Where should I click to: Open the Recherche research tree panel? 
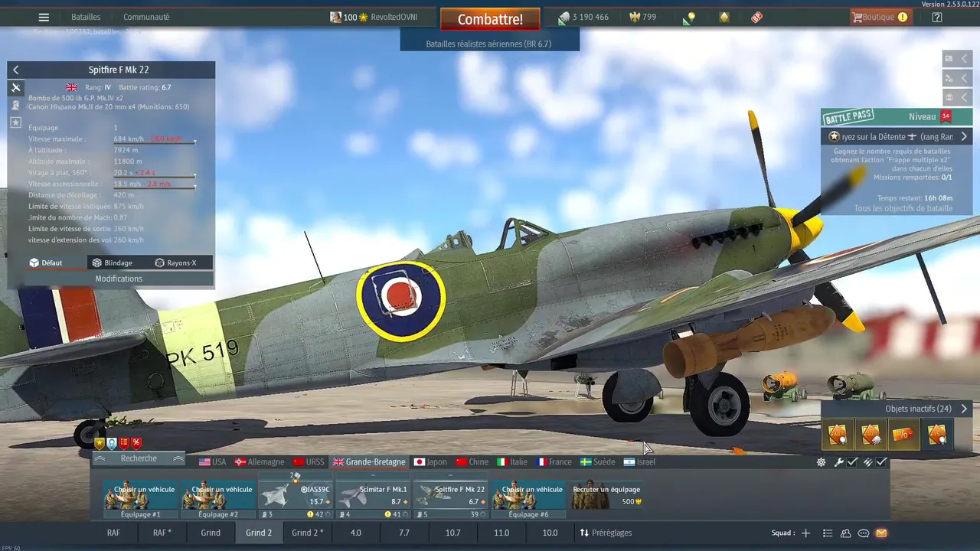click(x=139, y=458)
